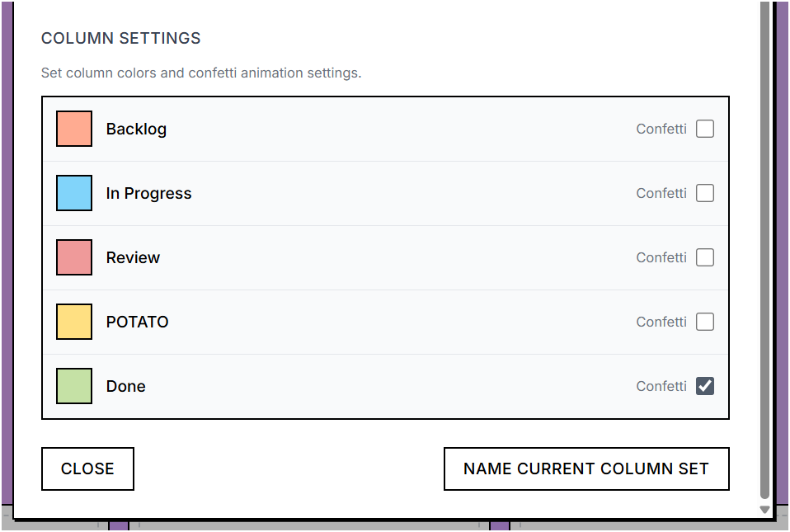Viewport: 790px width, 532px height.
Task: Enable Confetti for the POTATO column
Action: click(705, 322)
